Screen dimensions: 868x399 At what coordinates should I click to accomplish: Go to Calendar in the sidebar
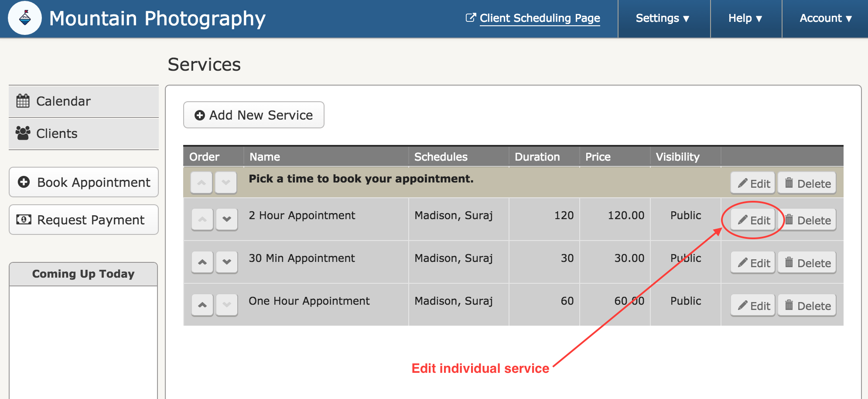tap(84, 101)
